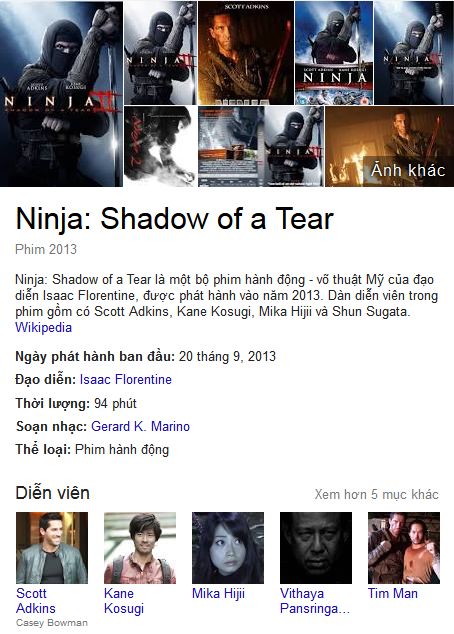
Task: Open the Scott Adkins name link
Action: click(36, 601)
